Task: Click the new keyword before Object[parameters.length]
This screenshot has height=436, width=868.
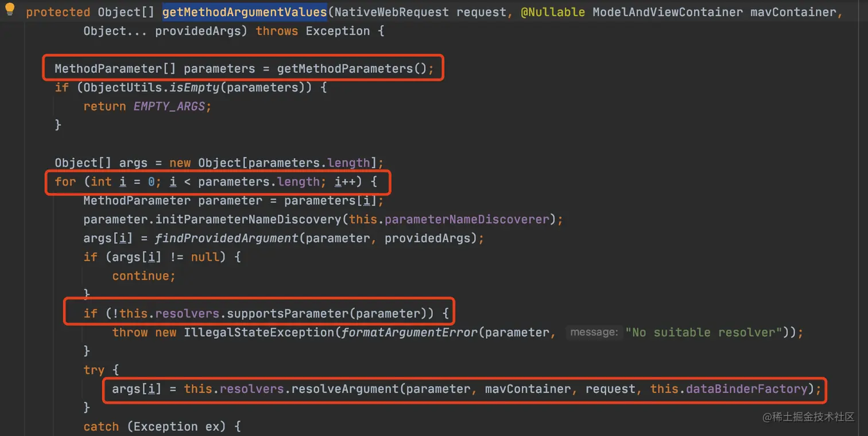Action: pyautogui.click(x=180, y=163)
